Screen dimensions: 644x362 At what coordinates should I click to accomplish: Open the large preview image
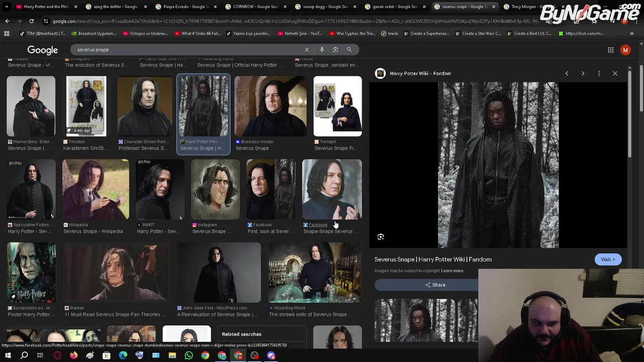(x=498, y=165)
